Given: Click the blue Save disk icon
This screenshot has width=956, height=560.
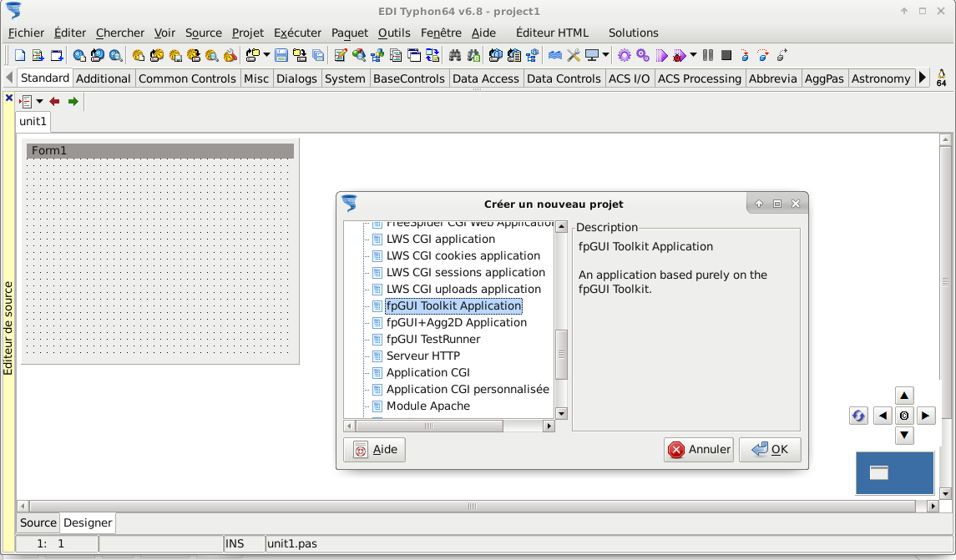Looking at the screenshot, I should coord(281,55).
